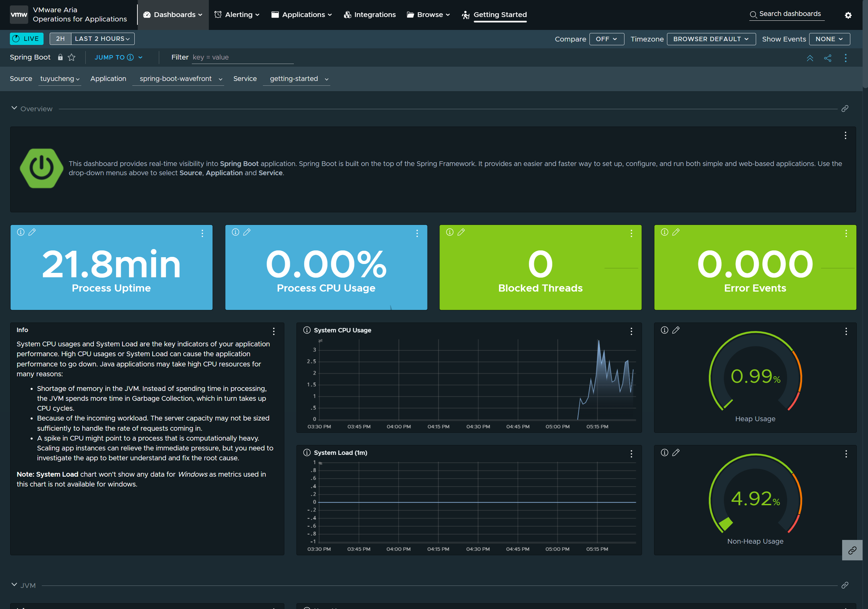Click the Spring Boot power logo

pyautogui.click(x=41, y=168)
